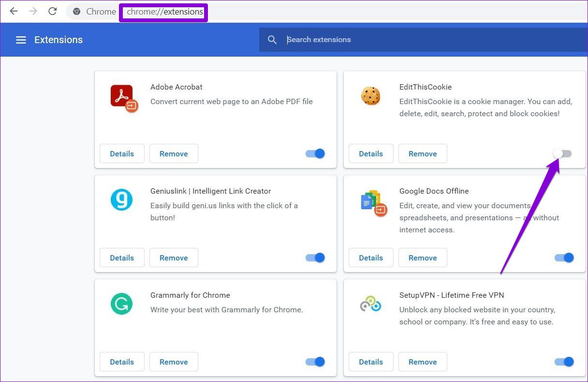Click the chrome://extensions address bar

164,12
